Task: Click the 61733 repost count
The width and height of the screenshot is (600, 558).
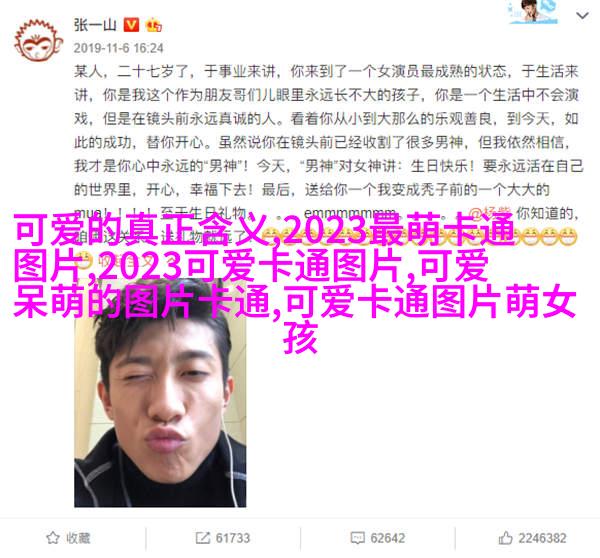Action: [x=233, y=538]
